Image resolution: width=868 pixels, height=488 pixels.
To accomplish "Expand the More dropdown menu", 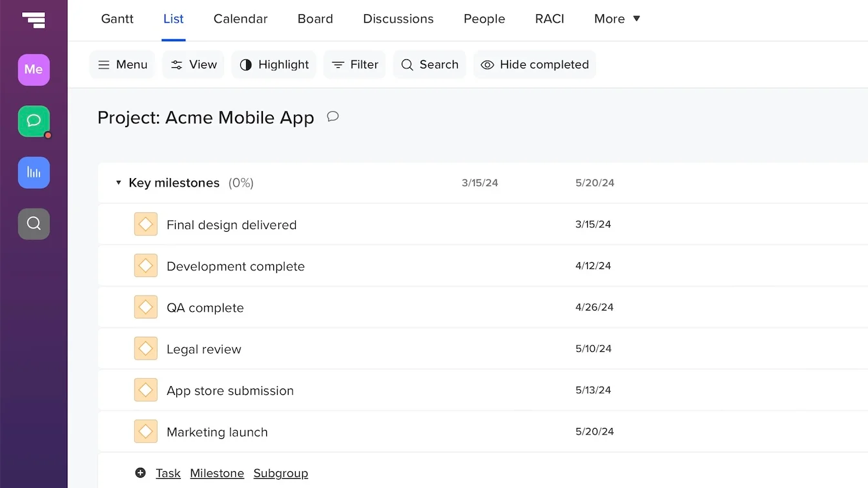I will 617,19.
